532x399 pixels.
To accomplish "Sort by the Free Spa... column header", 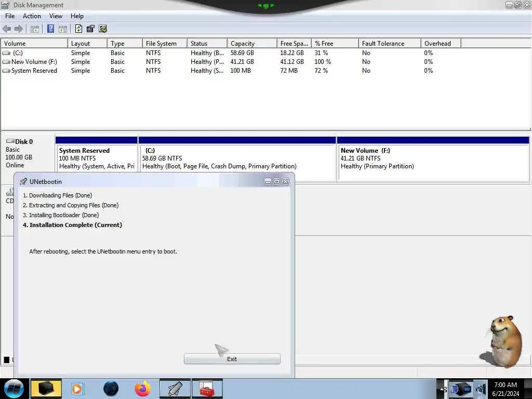I will 294,44.
